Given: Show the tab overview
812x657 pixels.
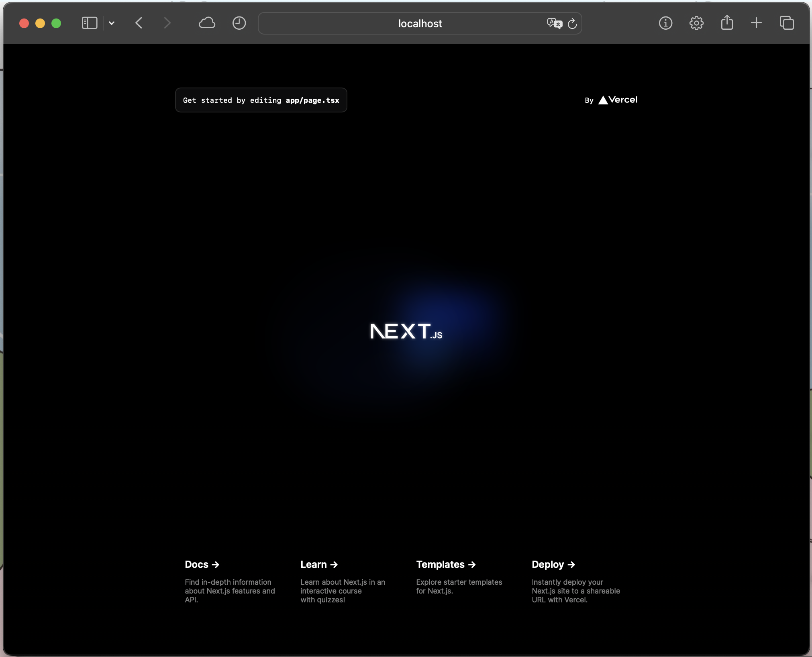Looking at the screenshot, I should [787, 23].
